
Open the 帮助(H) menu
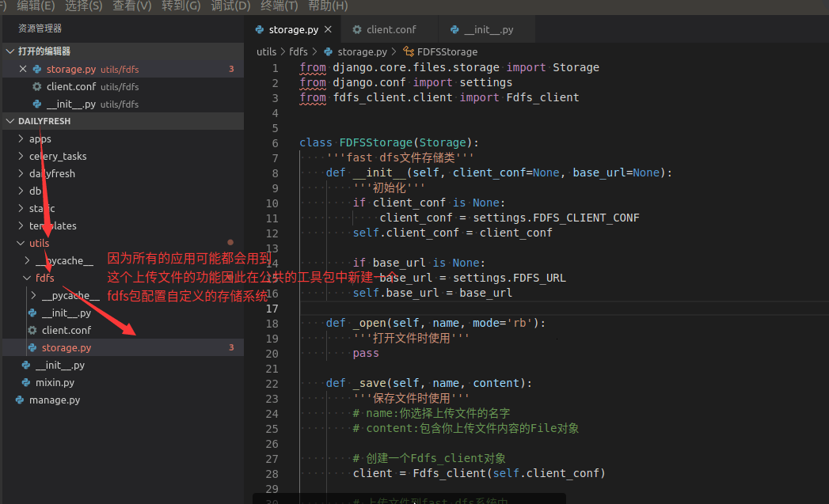[x=328, y=6]
